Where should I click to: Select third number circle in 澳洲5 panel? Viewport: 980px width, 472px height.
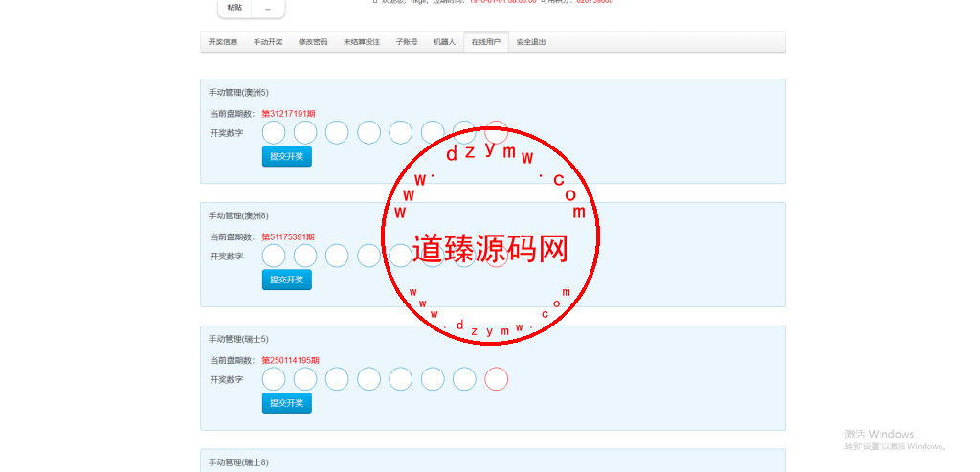tap(337, 132)
